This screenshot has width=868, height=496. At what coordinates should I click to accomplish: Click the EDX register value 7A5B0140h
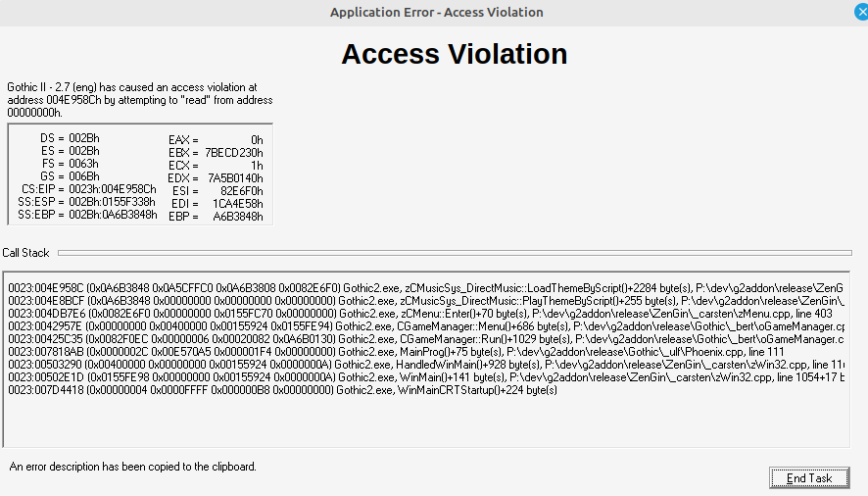pyautogui.click(x=235, y=178)
